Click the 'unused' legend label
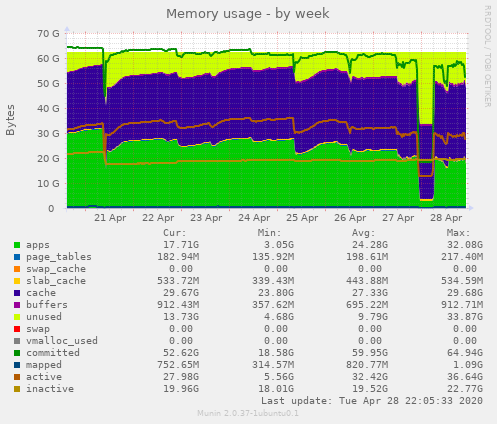 [44, 317]
